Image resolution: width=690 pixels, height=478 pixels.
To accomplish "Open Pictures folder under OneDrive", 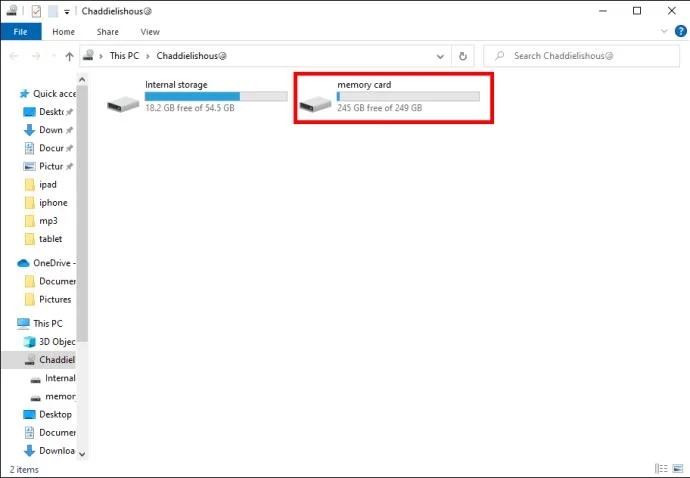I will 48,299.
